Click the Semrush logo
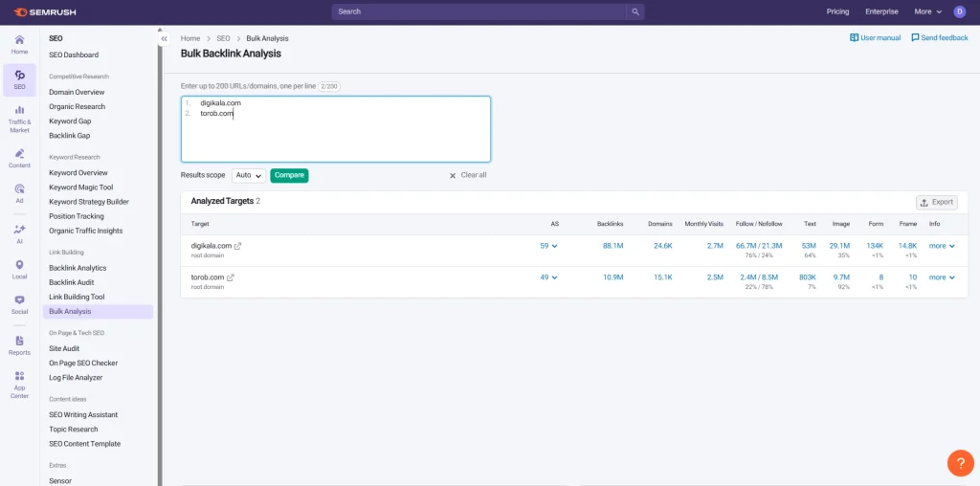The height and width of the screenshot is (486, 980). (44, 11)
